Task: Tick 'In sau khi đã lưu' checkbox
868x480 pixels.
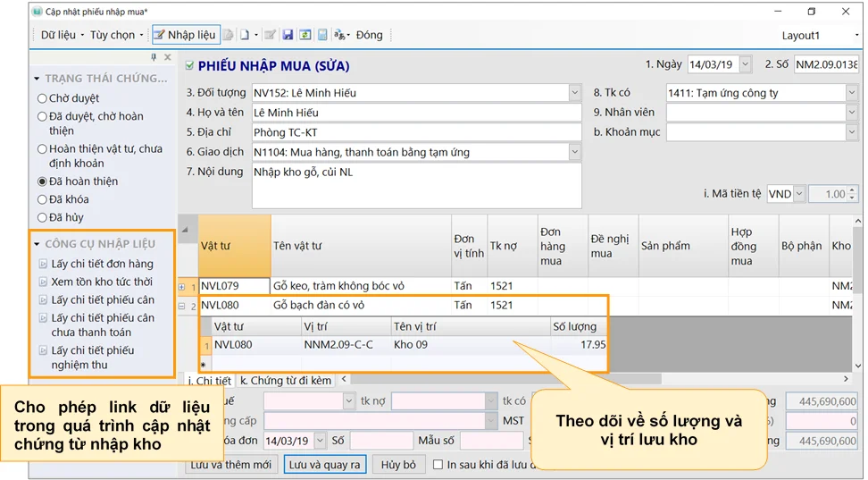Action: (x=438, y=465)
